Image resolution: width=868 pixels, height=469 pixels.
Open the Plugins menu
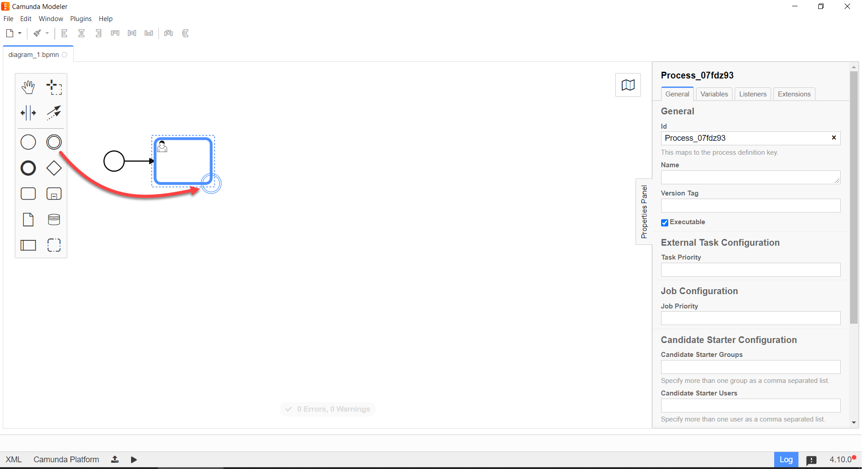pos(81,19)
